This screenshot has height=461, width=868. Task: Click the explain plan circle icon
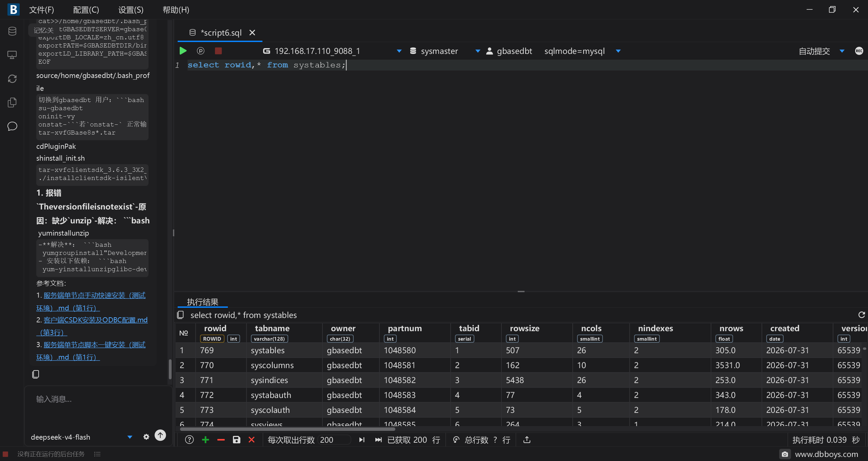pyautogui.click(x=201, y=51)
